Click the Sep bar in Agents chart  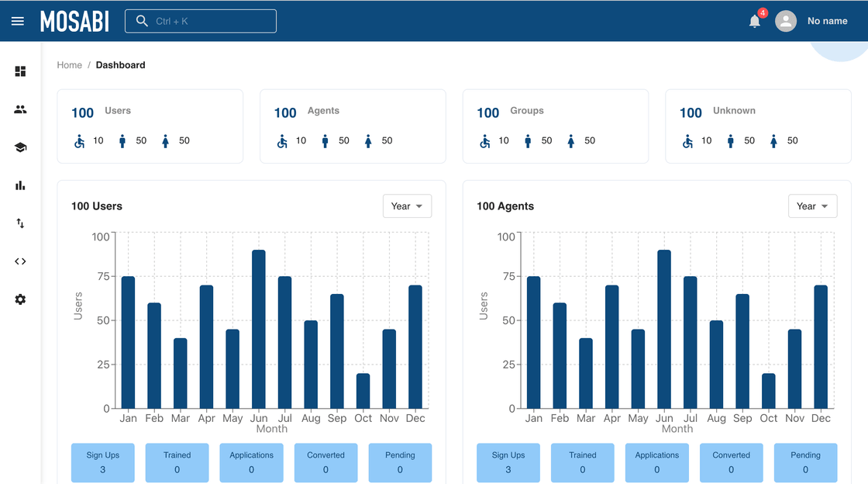click(x=742, y=351)
